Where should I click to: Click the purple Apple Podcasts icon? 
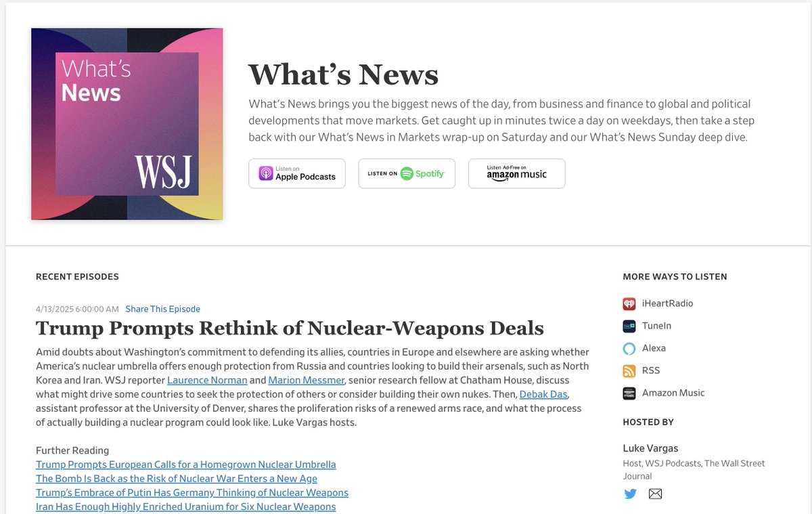(x=266, y=173)
